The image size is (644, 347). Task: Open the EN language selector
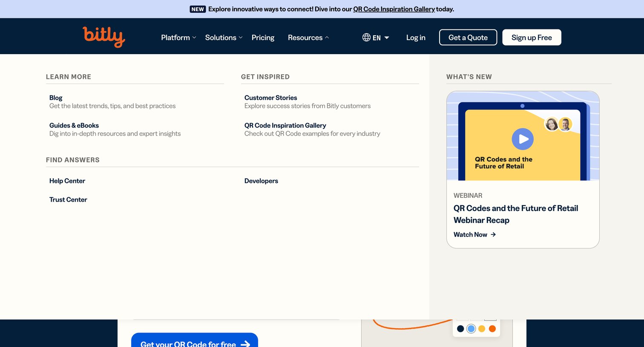[376, 38]
